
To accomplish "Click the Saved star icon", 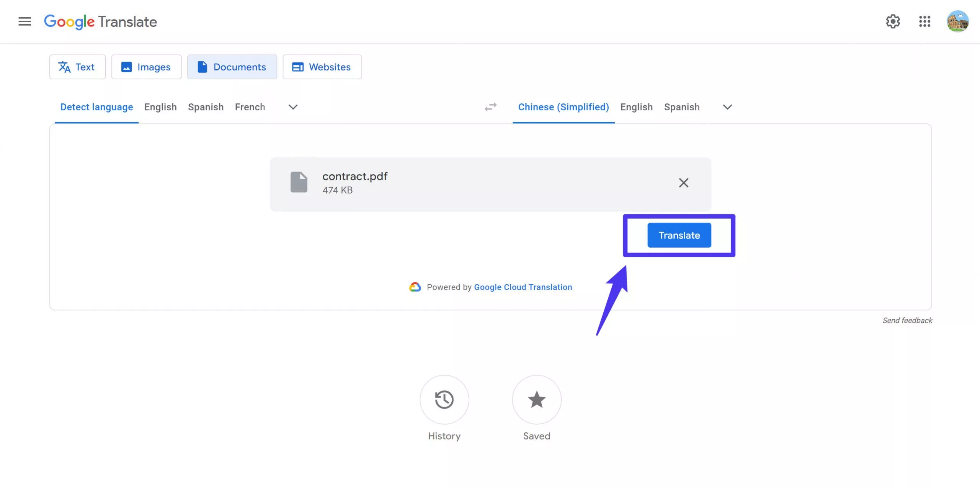I will pyautogui.click(x=536, y=399).
